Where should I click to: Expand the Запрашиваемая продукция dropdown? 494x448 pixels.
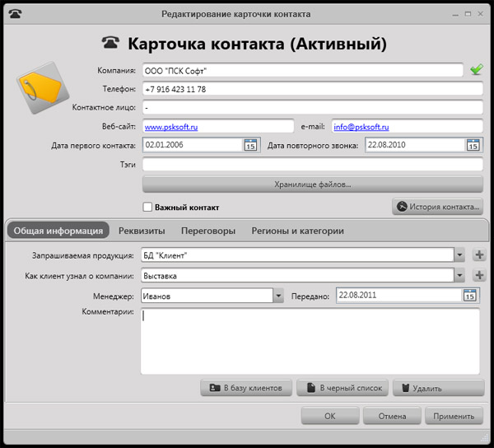point(459,254)
